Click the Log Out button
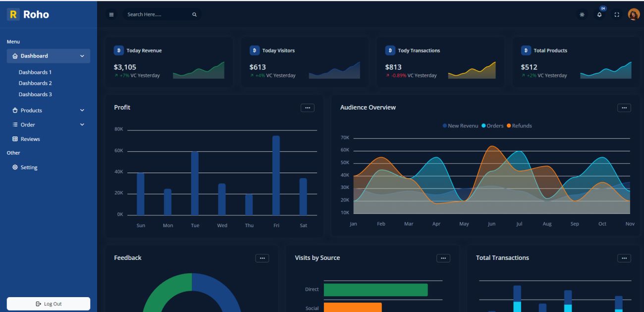This screenshot has height=312, width=644. tap(48, 303)
